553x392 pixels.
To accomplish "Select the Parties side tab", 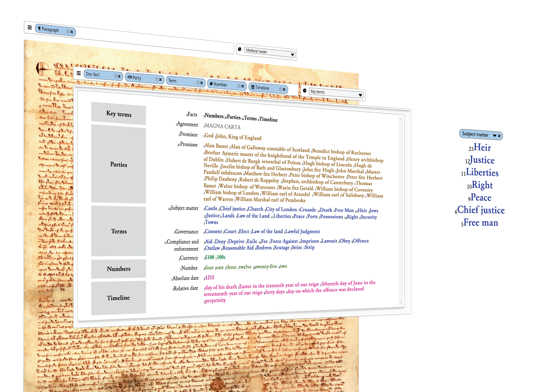I will coord(119,164).
